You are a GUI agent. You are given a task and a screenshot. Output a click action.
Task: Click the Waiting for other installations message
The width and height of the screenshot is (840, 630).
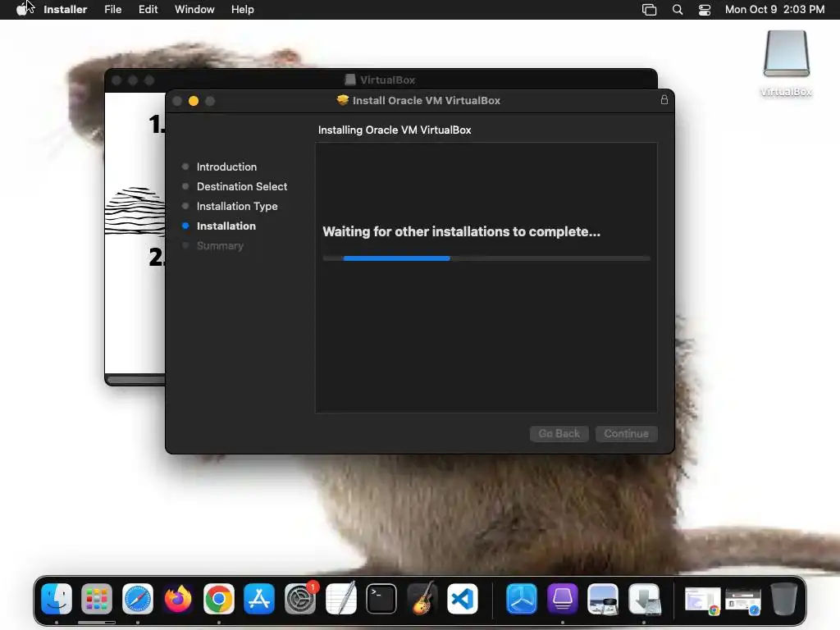pyautogui.click(x=461, y=231)
